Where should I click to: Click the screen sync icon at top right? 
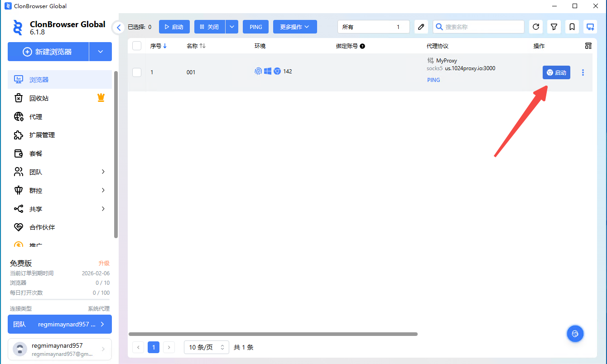pyautogui.click(x=590, y=27)
